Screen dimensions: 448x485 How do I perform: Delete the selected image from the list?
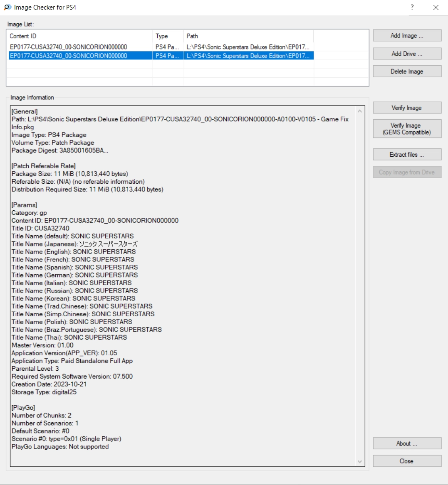click(407, 71)
